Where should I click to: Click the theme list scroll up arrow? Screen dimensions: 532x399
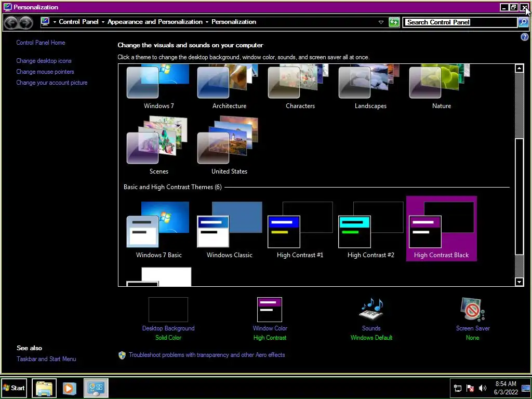[x=519, y=68]
